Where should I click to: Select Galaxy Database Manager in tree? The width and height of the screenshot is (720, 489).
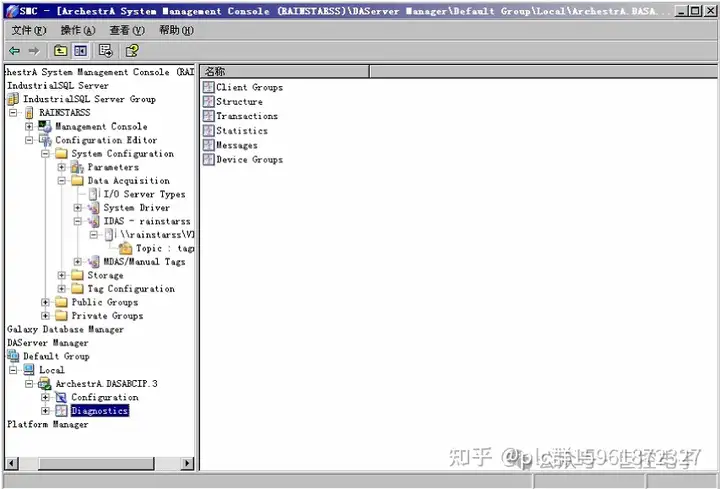pyautogui.click(x=65, y=329)
